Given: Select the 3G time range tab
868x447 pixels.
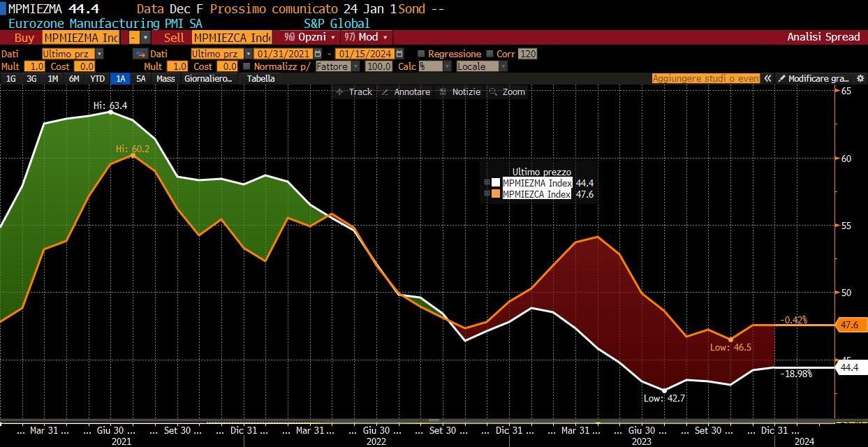Looking at the screenshot, I should (31, 79).
